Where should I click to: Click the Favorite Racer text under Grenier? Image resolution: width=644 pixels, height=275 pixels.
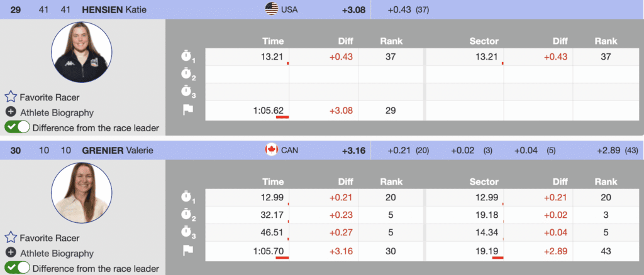click(x=50, y=238)
